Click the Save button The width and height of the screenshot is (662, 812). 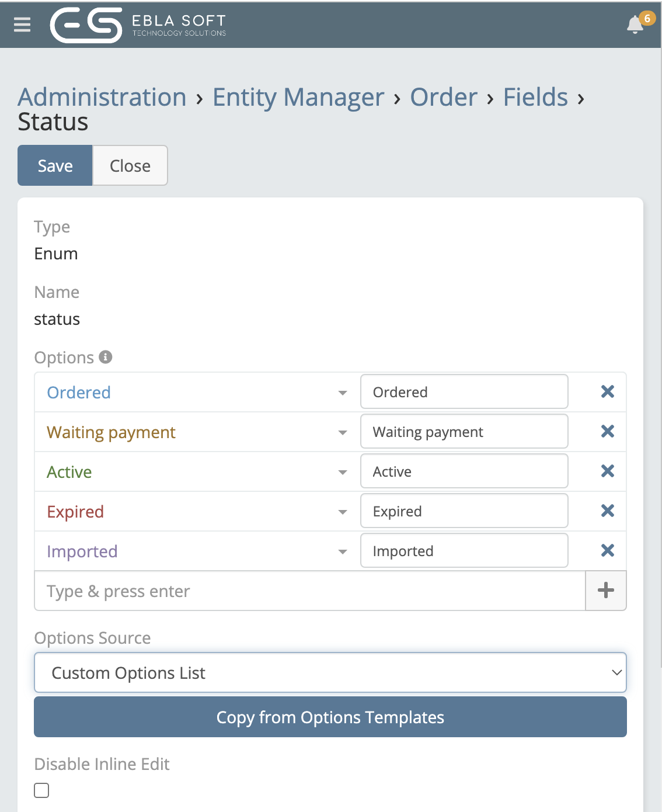(x=55, y=165)
